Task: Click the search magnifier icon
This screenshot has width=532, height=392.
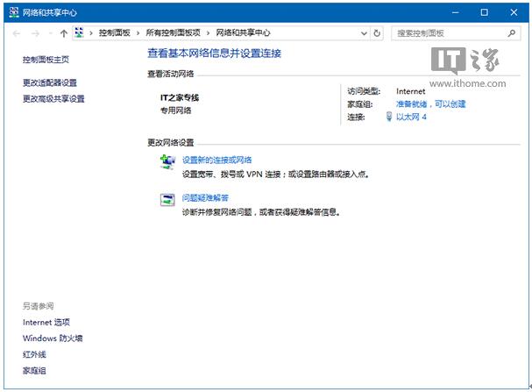Action: (513, 32)
